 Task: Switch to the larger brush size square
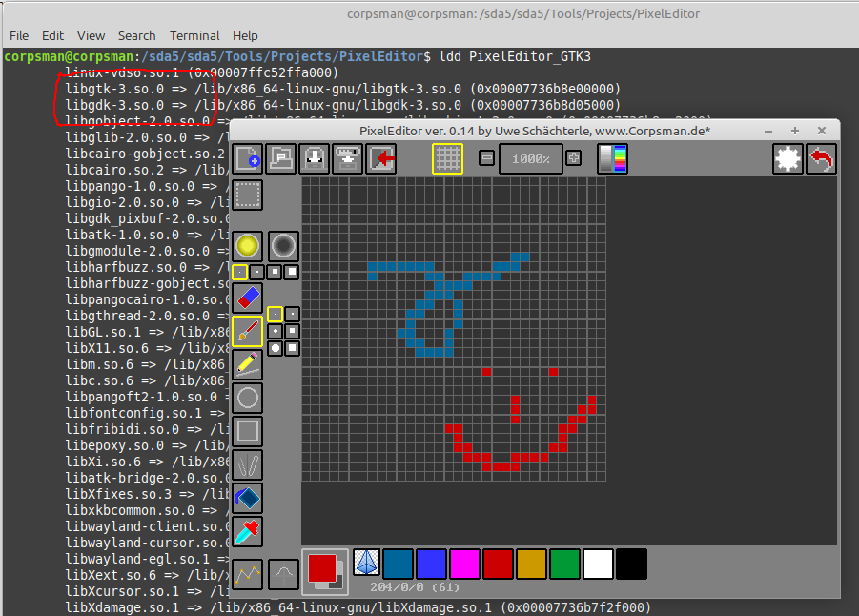[293, 270]
